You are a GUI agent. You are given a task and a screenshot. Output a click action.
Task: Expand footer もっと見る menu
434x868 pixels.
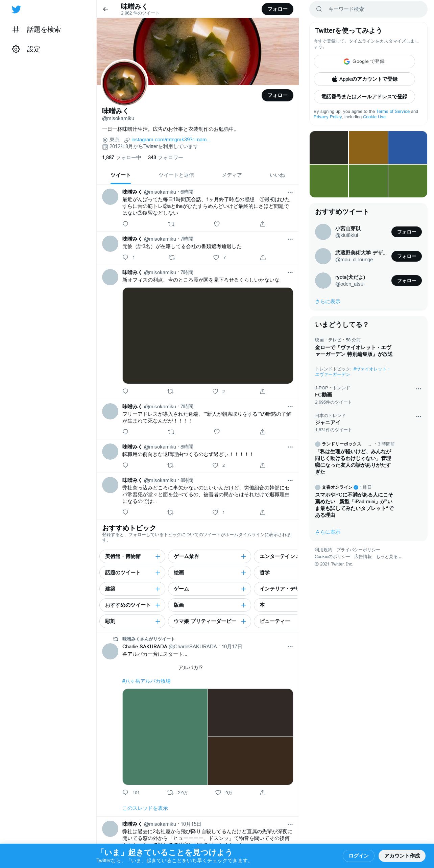click(x=389, y=557)
